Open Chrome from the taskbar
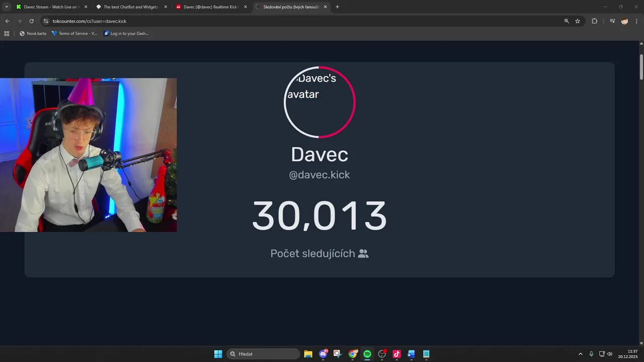The width and height of the screenshot is (644, 362). [353, 354]
